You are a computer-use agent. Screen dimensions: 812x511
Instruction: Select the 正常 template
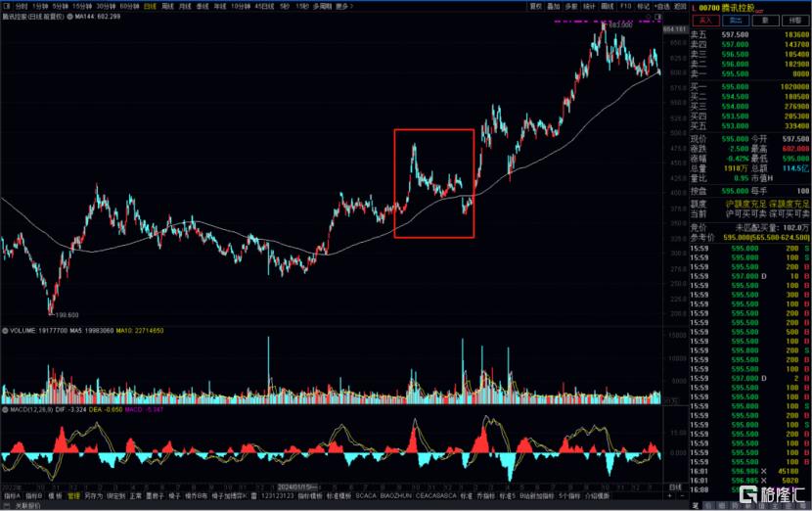(x=136, y=496)
